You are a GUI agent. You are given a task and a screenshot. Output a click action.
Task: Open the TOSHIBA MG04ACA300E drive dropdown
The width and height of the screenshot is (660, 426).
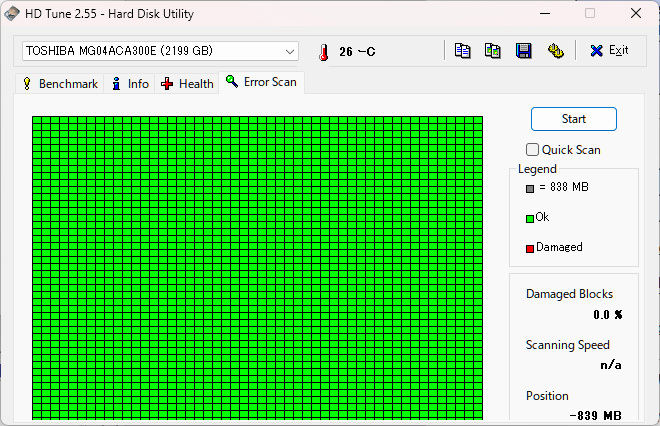[x=160, y=51]
